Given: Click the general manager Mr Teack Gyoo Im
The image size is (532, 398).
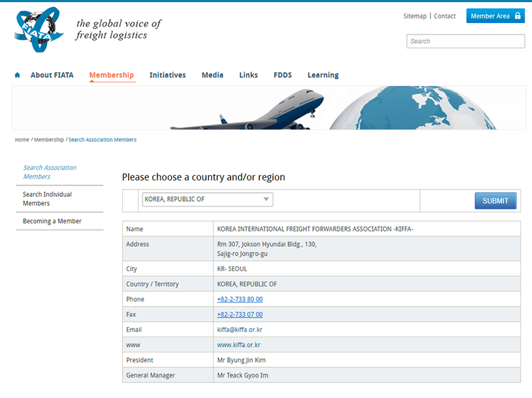Looking at the screenshot, I should (x=243, y=376).
